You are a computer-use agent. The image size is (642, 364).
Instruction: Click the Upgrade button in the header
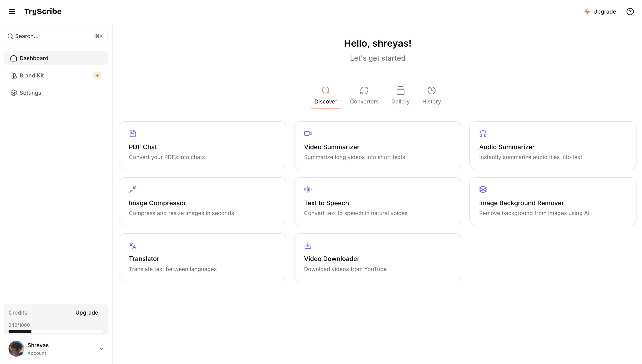600,12
